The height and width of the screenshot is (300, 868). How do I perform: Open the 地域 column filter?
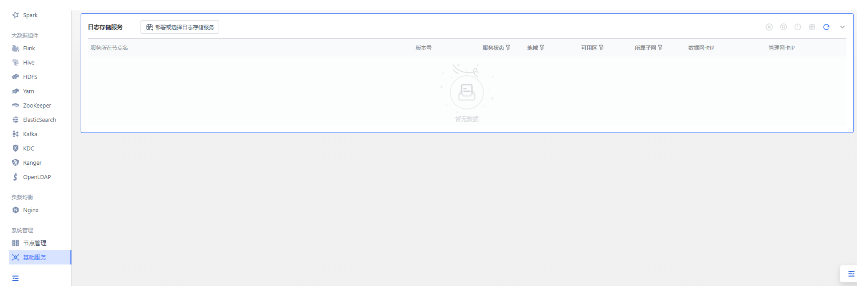click(542, 48)
